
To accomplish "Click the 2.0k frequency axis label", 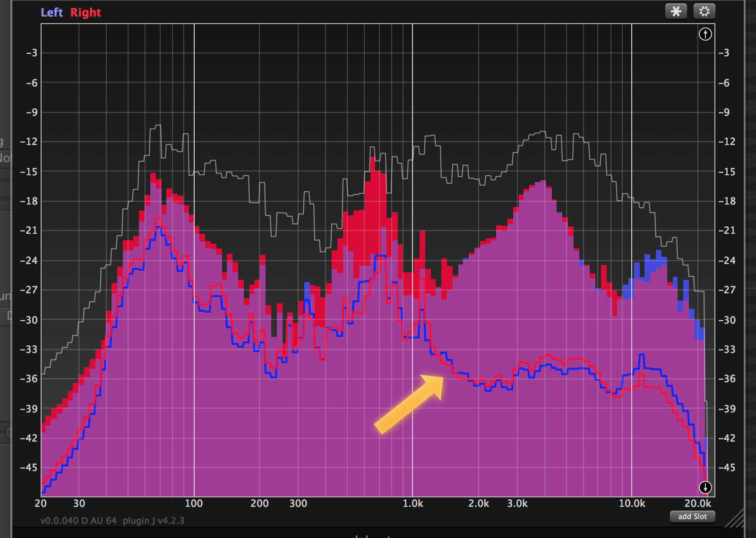I will (x=479, y=504).
